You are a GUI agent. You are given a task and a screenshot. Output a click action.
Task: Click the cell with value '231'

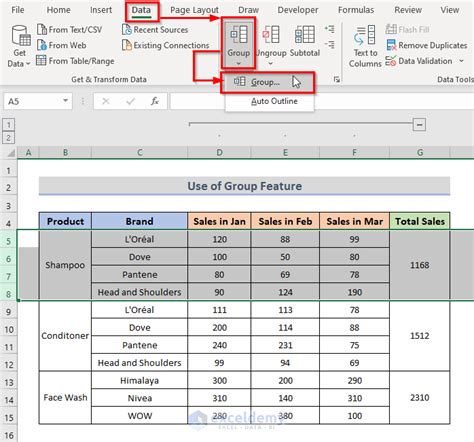tap(285, 345)
